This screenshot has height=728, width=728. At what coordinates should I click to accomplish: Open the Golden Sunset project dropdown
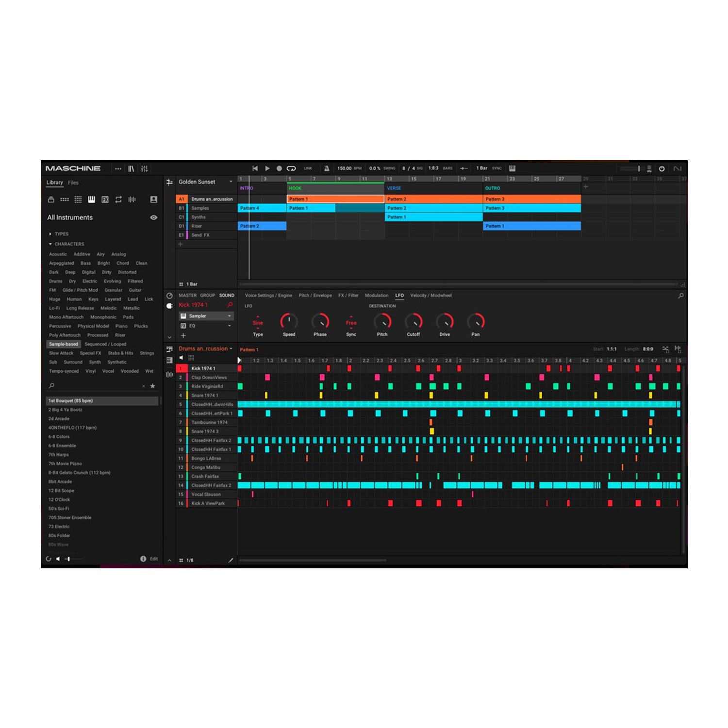tap(230, 182)
